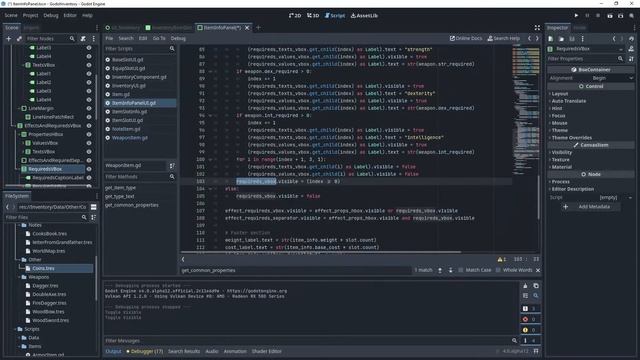Add a new node with plus icon
This screenshot has width=640, height=360.
tap(9, 38)
